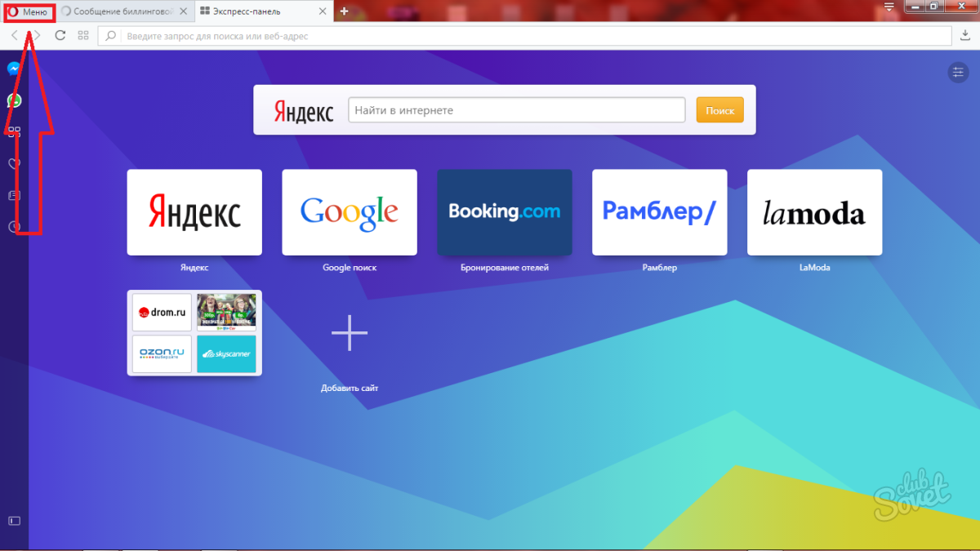Open Easy Setup sliders button
980x551 pixels.
point(958,73)
